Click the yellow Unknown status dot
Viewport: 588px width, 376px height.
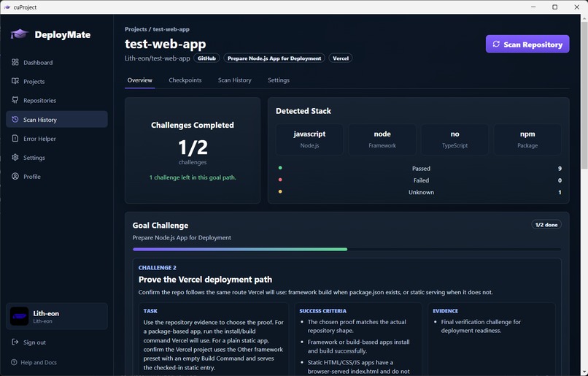[x=280, y=192]
